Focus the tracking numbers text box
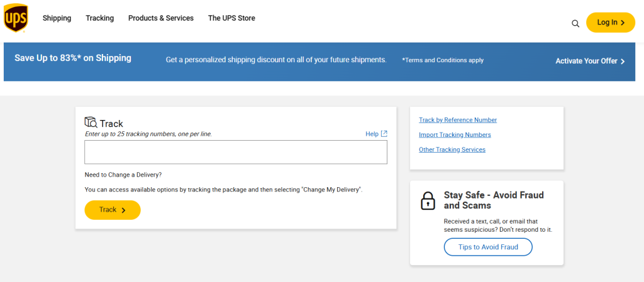This screenshot has height=282, width=644. click(x=236, y=152)
